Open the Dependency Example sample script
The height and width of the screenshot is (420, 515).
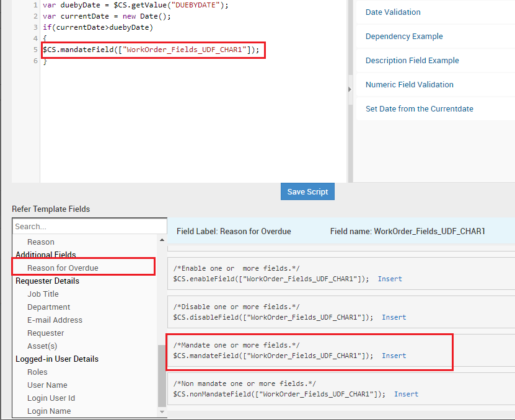404,37
